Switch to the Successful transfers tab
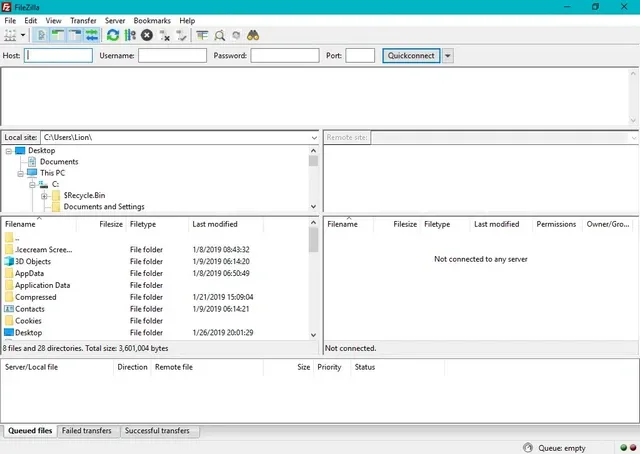640x454 pixels. pyautogui.click(x=157, y=431)
